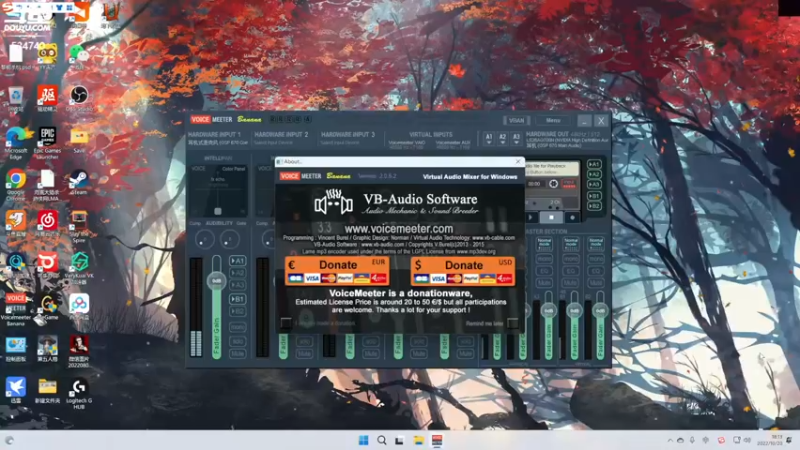Mute the Hardware Input 3 strip

[x=371, y=354]
